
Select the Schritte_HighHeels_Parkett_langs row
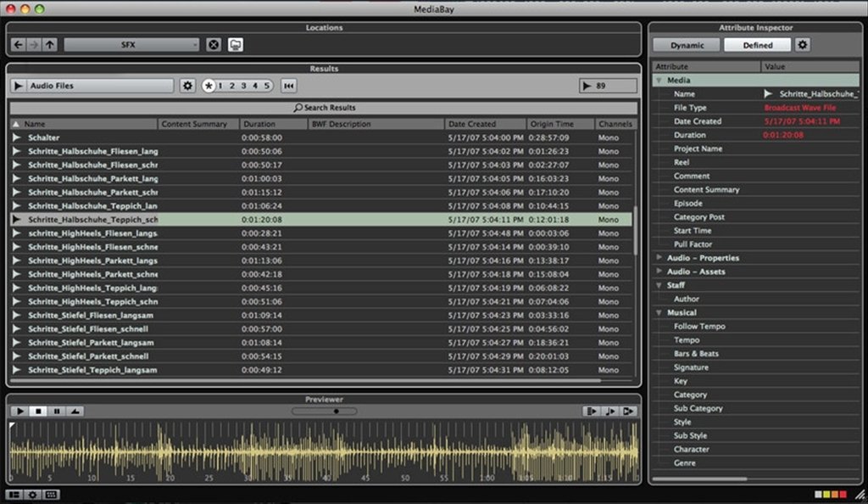(321, 260)
